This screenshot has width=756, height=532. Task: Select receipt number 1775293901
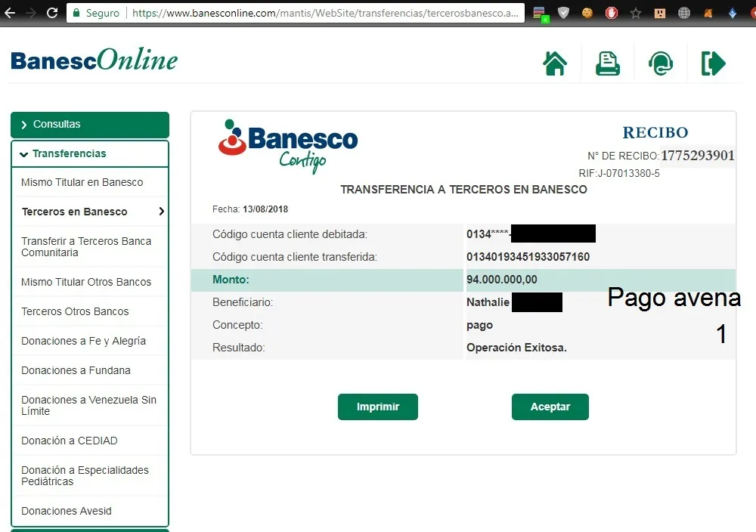pos(698,155)
